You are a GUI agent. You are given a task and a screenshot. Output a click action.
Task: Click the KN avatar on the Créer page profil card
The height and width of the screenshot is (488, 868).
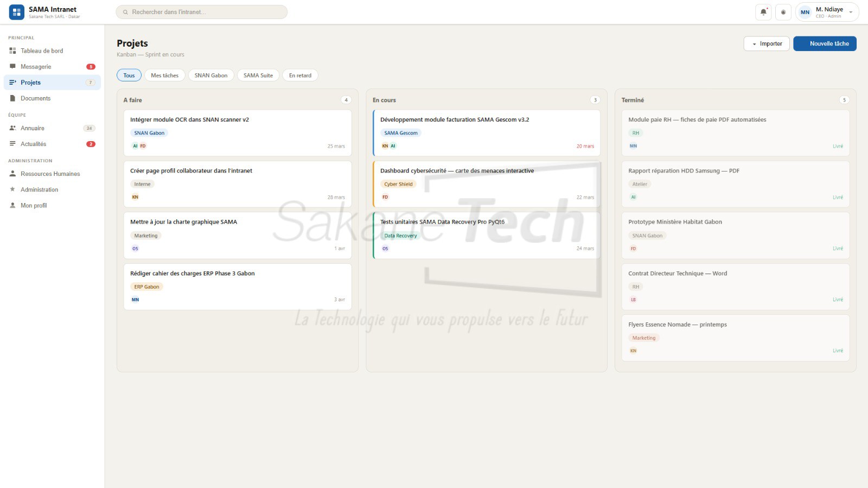[135, 197]
